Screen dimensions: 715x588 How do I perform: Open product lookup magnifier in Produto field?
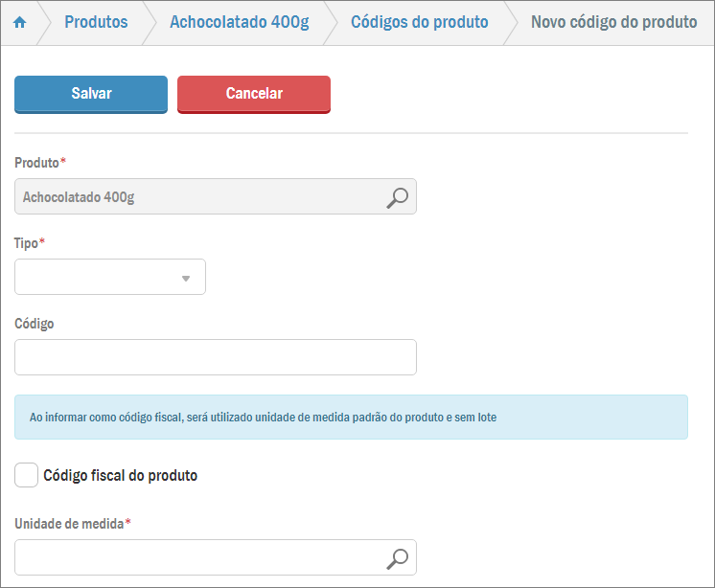click(397, 197)
